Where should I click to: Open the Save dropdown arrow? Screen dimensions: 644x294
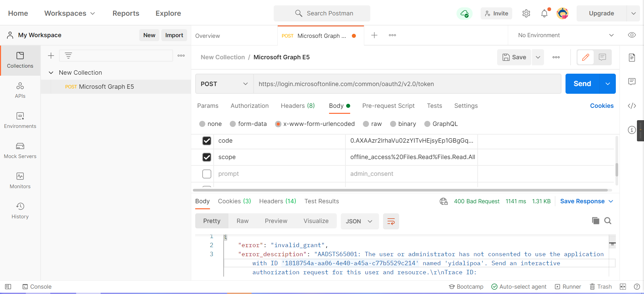pos(538,57)
